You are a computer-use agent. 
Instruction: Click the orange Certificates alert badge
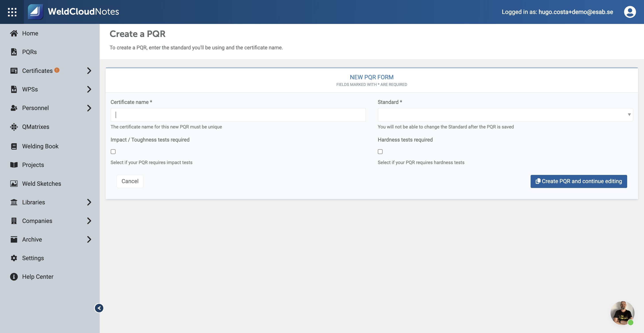pos(57,70)
